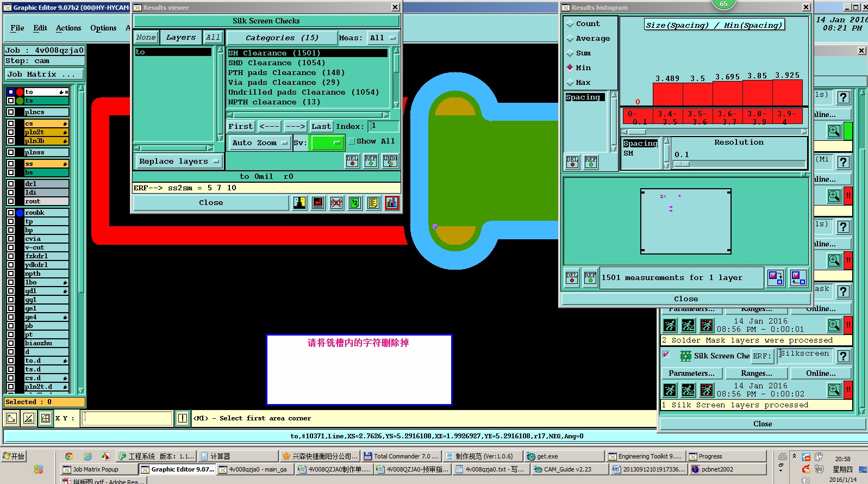The width and height of the screenshot is (868, 484).
Task: Select the Count radio option
Action: coord(570,24)
